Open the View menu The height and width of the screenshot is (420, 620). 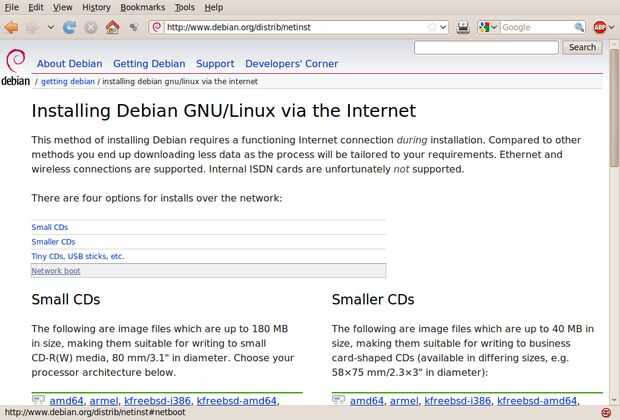[62, 7]
